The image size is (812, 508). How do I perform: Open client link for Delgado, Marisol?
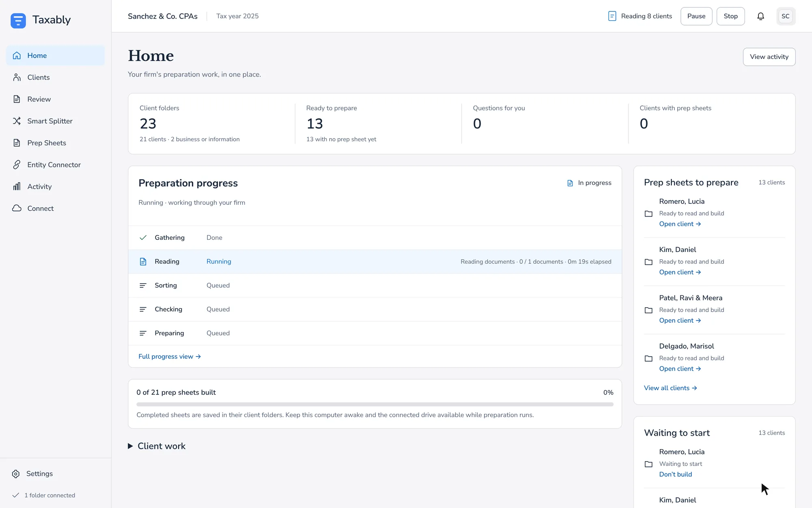coord(680,369)
